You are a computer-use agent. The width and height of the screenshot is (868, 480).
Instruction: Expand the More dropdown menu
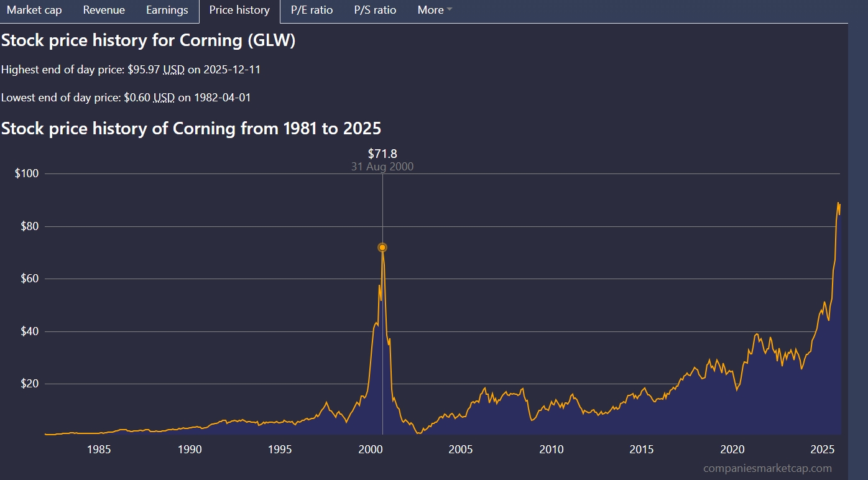pyautogui.click(x=435, y=11)
